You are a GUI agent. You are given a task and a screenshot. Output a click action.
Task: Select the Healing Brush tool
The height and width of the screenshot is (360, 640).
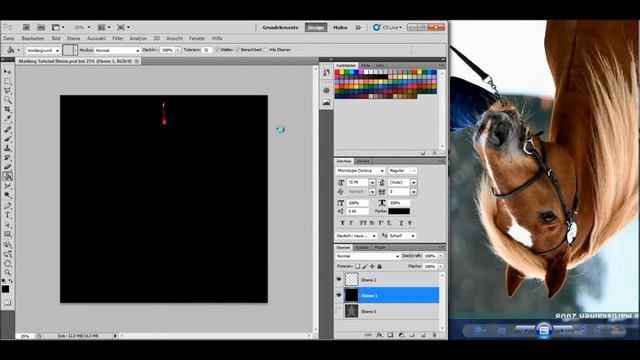(7, 130)
